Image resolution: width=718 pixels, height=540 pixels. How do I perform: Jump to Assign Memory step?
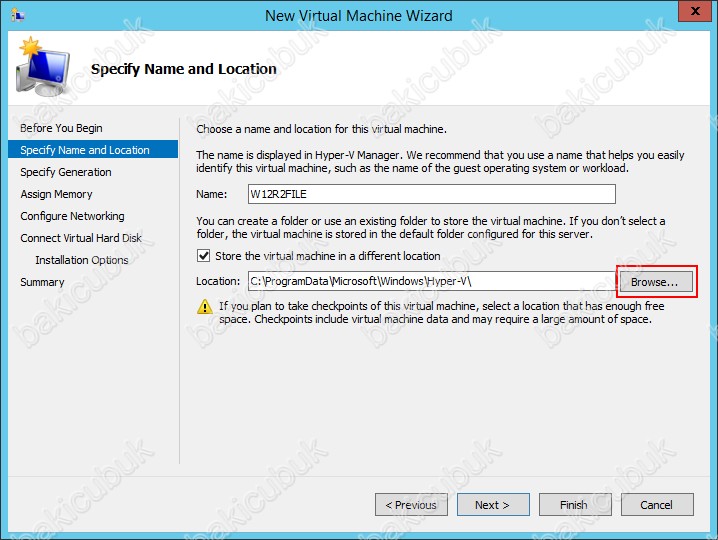pos(56,194)
